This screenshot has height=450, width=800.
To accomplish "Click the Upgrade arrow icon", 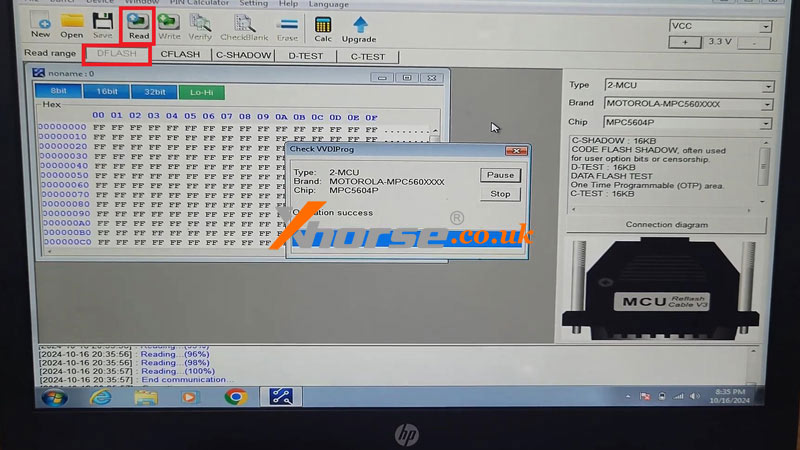I will pyautogui.click(x=359, y=24).
